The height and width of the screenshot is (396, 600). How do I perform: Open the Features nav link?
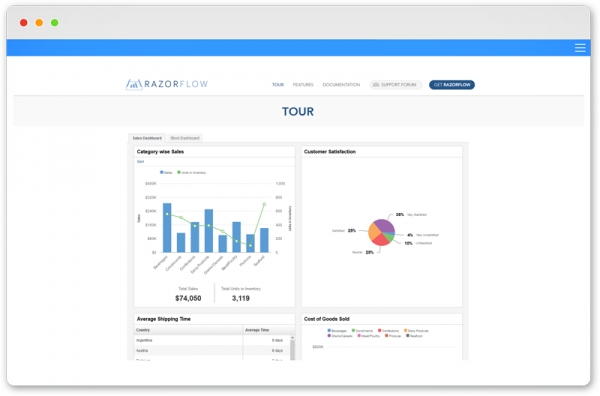pos(303,85)
